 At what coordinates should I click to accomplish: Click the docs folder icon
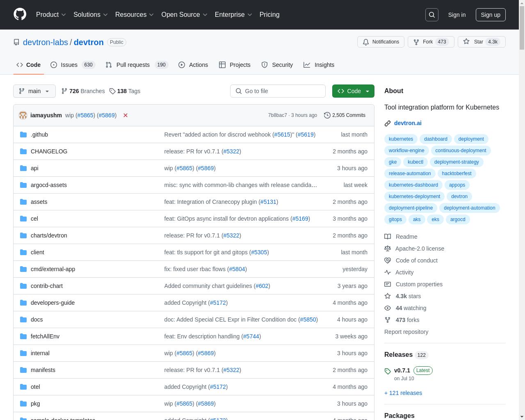click(x=23, y=320)
